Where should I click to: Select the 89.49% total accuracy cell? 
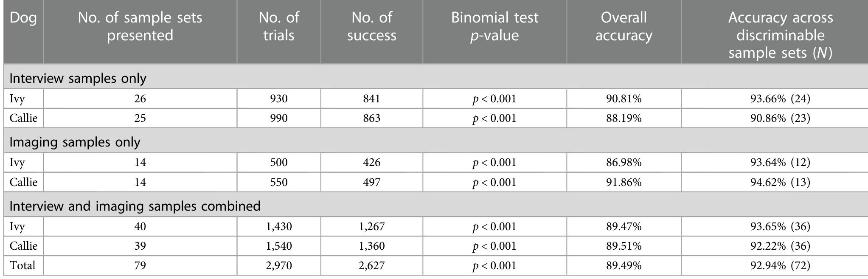624,266
